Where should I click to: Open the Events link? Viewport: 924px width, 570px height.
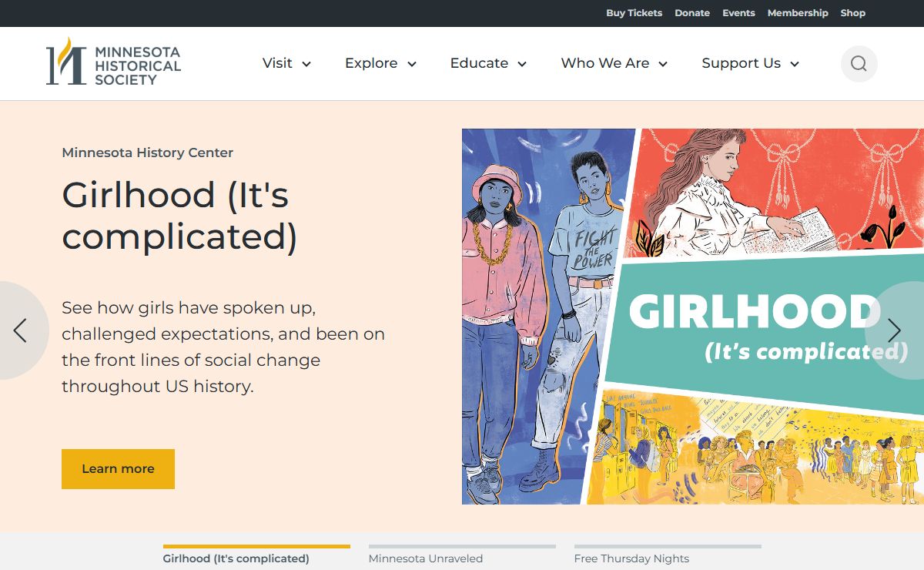tap(738, 13)
